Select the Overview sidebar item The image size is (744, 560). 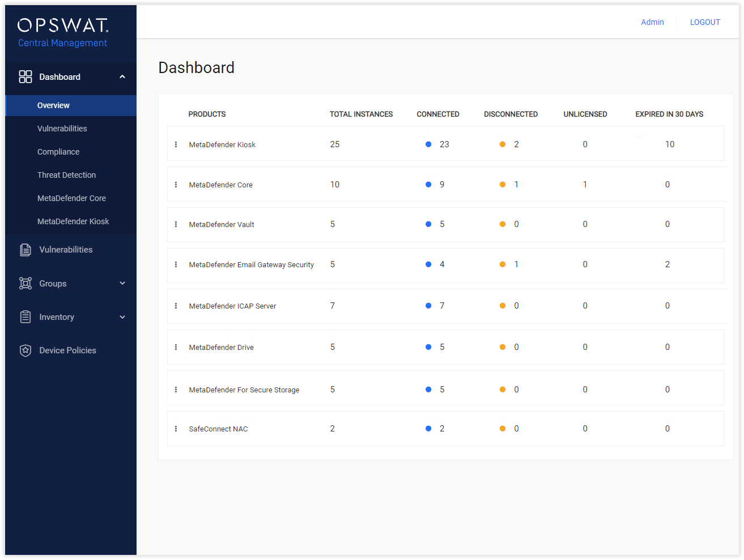pyautogui.click(x=71, y=105)
